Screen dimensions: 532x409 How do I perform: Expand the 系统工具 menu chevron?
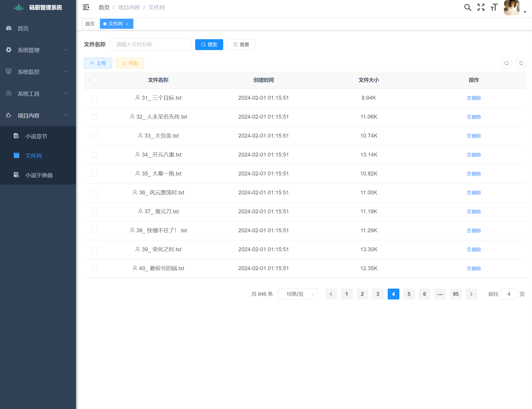66,93
